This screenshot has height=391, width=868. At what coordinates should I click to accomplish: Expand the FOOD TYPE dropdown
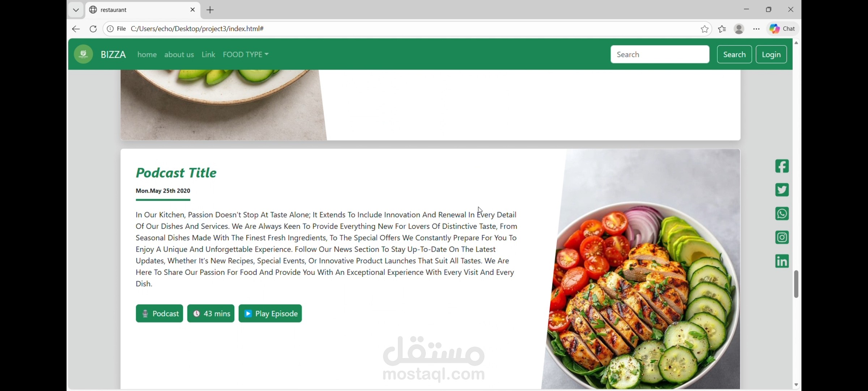click(x=246, y=54)
